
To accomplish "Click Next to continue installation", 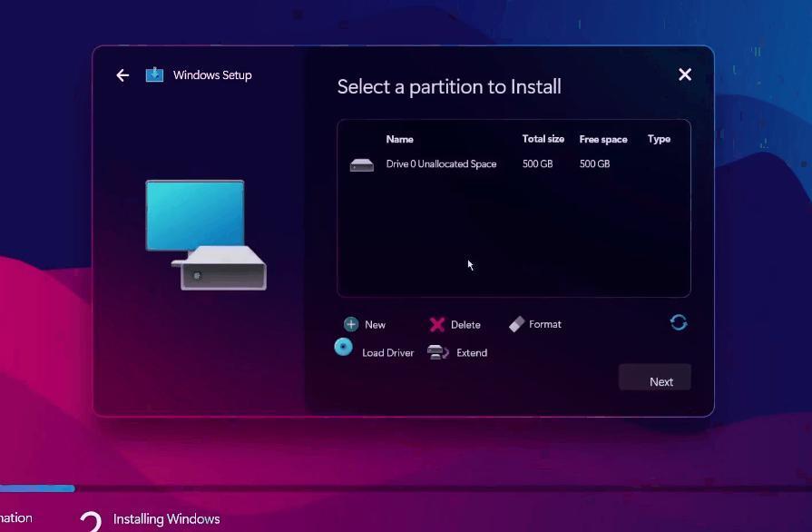I will [x=655, y=377].
